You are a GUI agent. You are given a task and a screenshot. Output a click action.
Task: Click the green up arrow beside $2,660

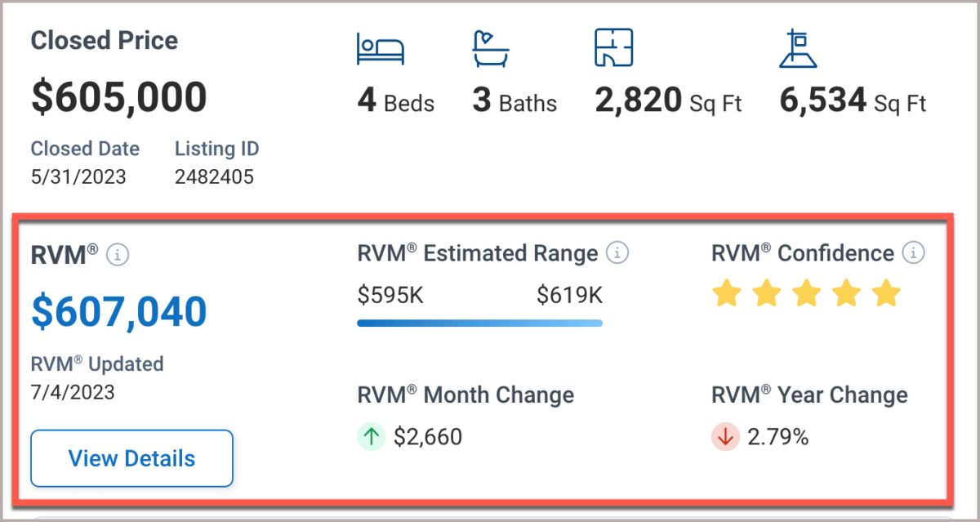click(x=372, y=437)
